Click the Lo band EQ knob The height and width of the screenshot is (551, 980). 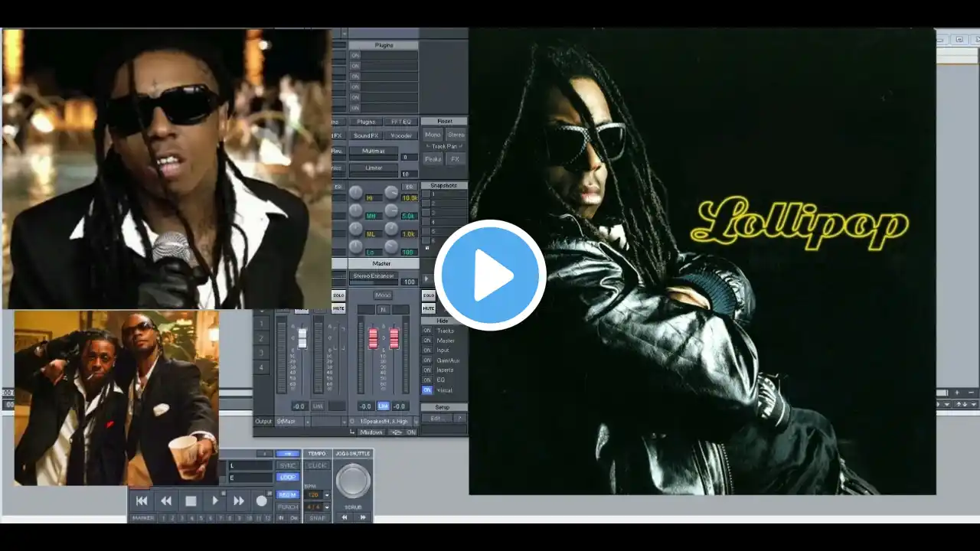pos(356,247)
